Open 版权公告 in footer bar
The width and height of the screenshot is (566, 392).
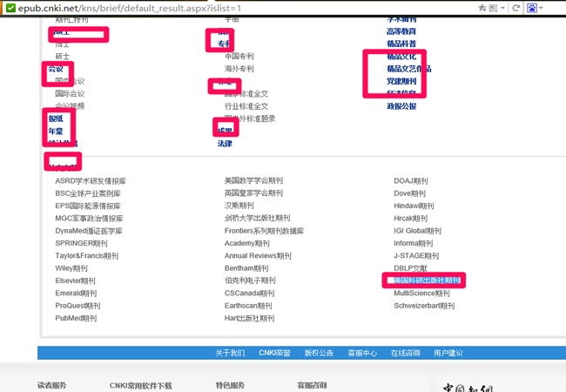click(319, 353)
